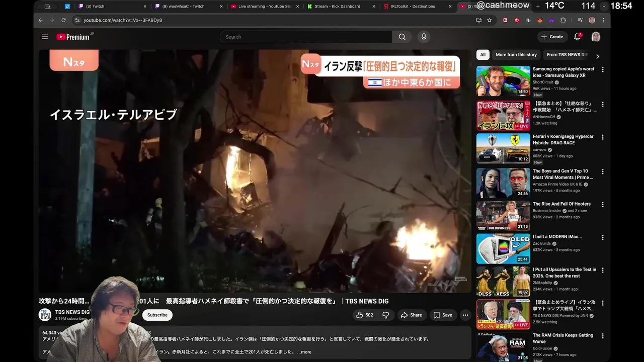Viewport: 644px width, 362px height.
Task: Go back with the browser back arrow
Action: 41,20
